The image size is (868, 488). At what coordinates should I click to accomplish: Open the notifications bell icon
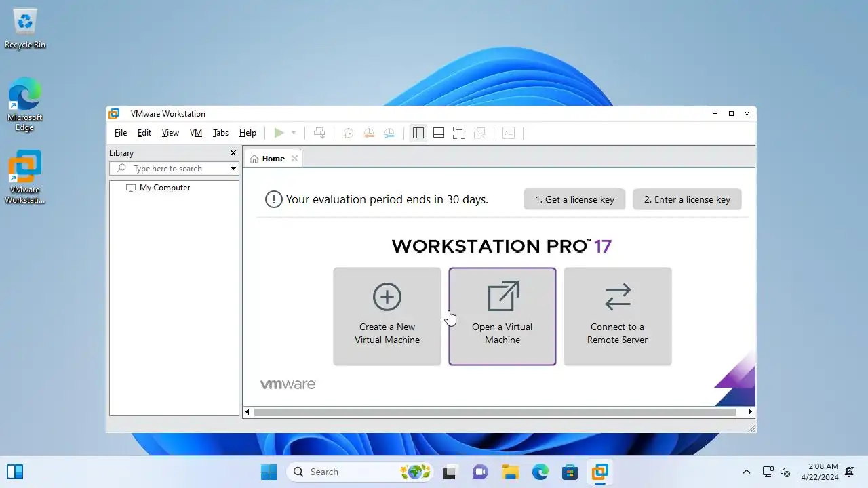850,472
